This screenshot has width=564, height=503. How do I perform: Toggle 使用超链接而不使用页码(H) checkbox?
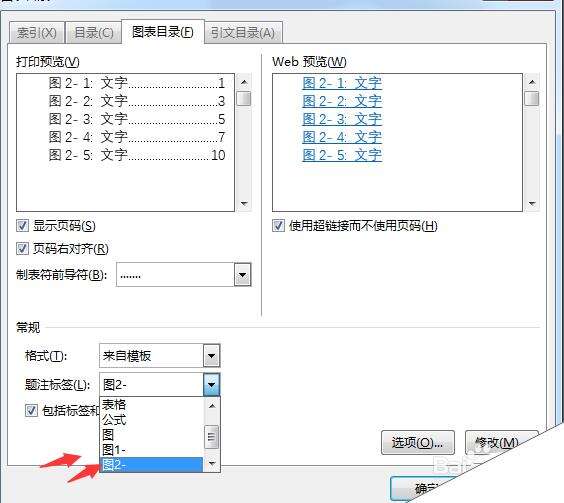pos(278,226)
